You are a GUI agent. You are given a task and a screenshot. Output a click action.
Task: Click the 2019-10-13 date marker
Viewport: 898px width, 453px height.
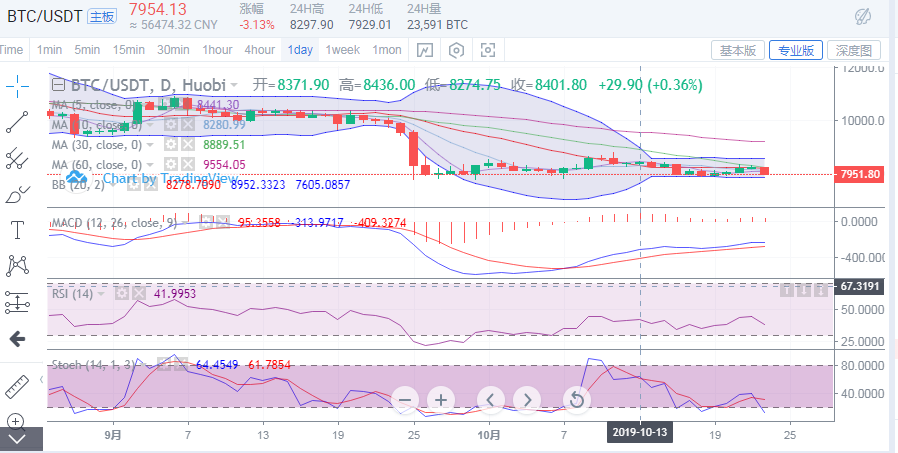tap(640, 433)
